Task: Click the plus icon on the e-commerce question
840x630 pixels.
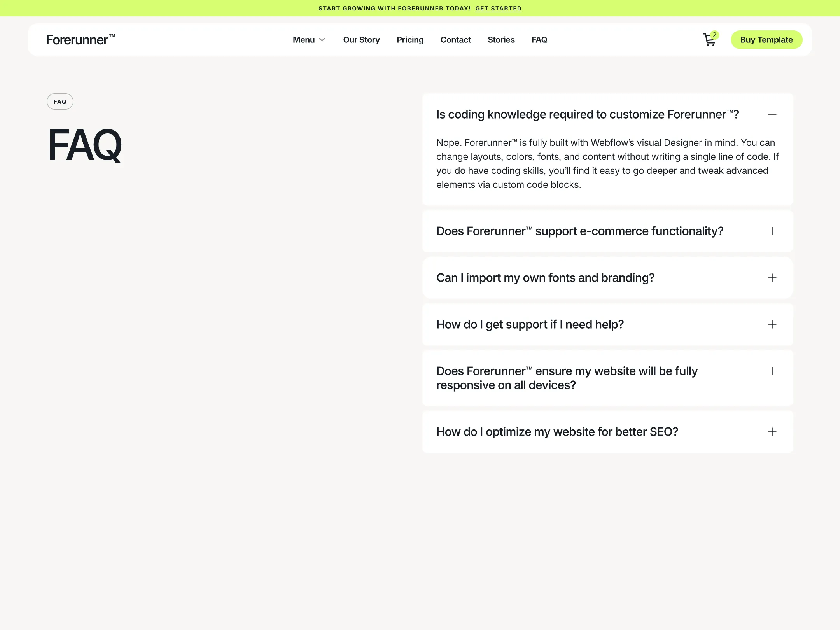Action: pos(772,231)
